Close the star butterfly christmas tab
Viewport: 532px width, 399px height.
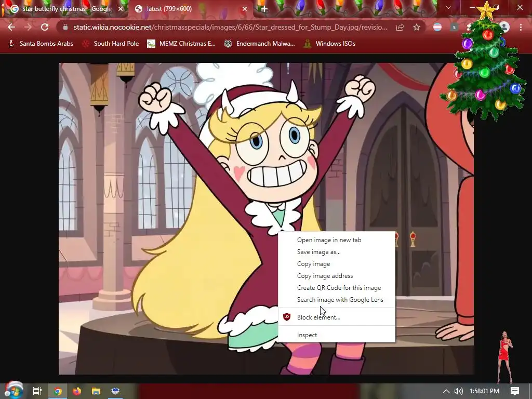(x=121, y=9)
